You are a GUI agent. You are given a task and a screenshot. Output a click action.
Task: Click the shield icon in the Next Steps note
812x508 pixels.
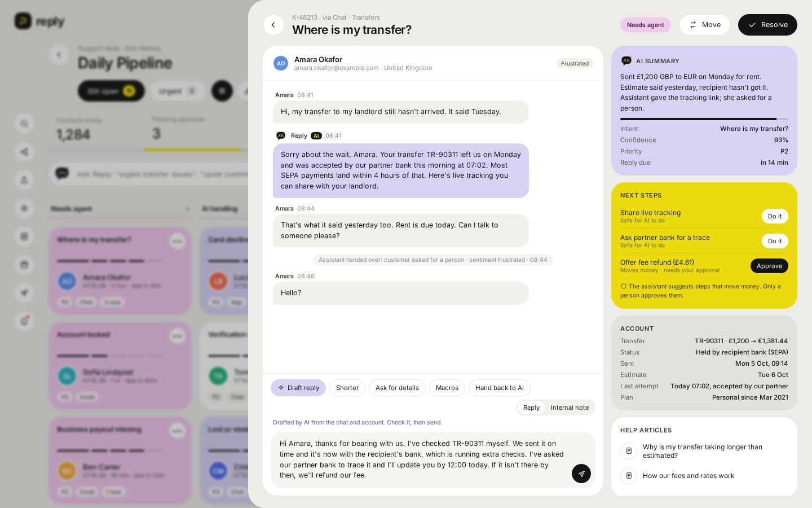click(624, 286)
